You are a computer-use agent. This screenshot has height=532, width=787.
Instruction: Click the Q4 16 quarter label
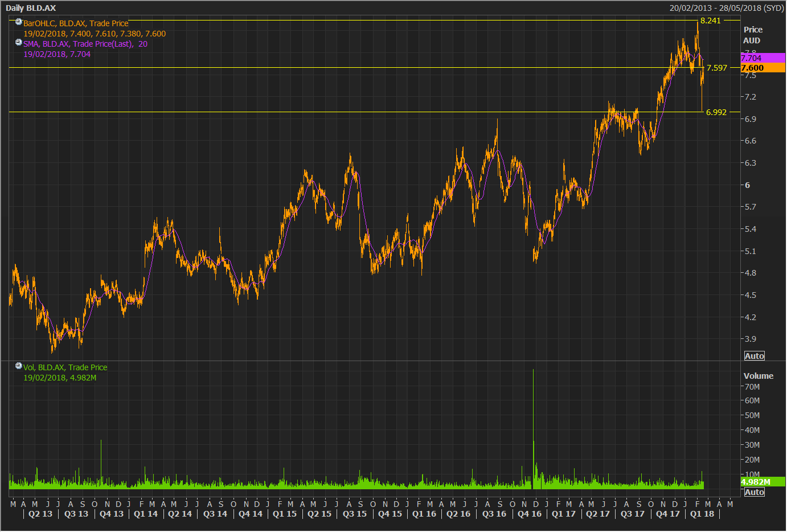click(x=530, y=514)
